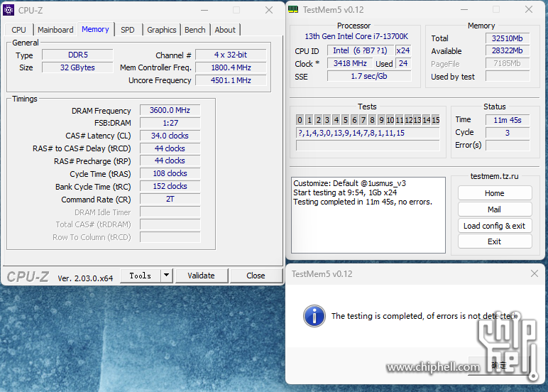Open the Mainboard tab
The height and width of the screenshot is (392, 548).
pos(55,30)
